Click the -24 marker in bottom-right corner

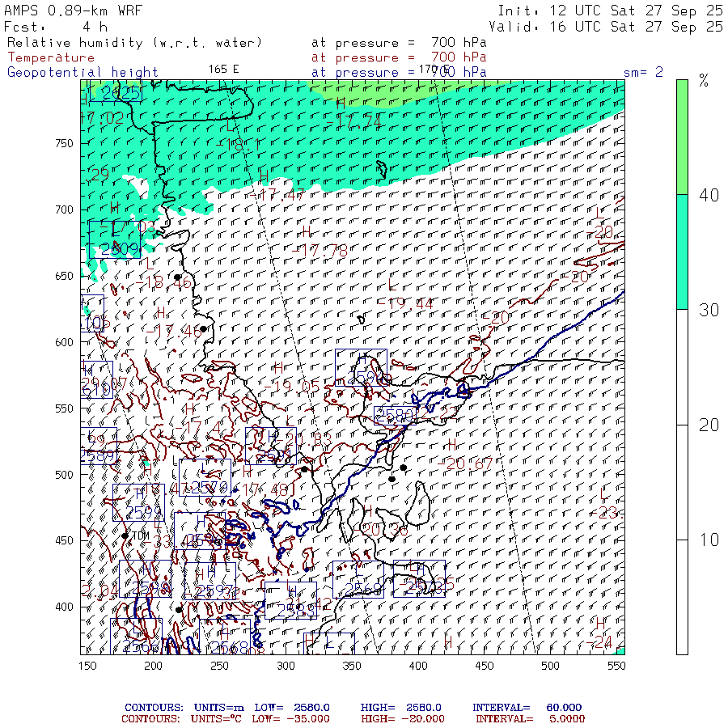pyautogui.click(x=600, y=642)
